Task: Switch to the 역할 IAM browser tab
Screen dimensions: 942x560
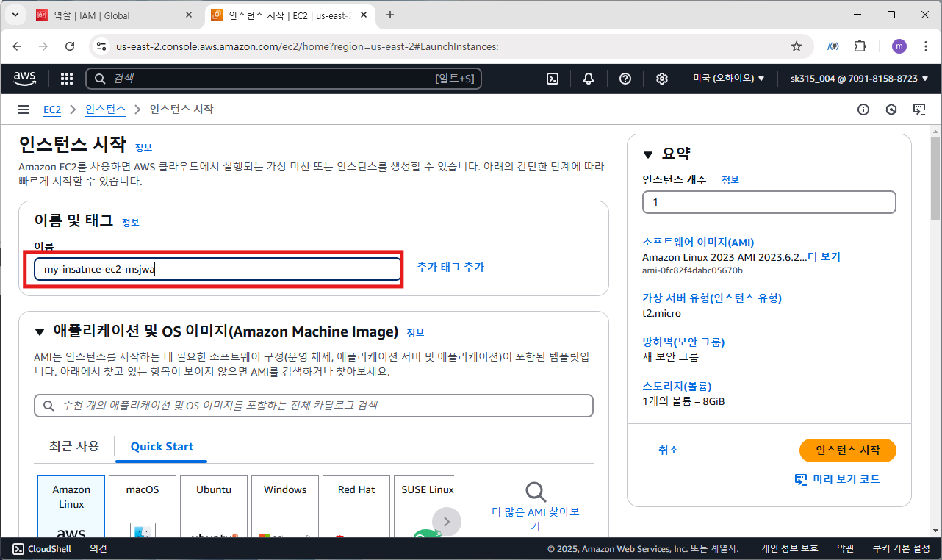Action: [x=115, y=15]
